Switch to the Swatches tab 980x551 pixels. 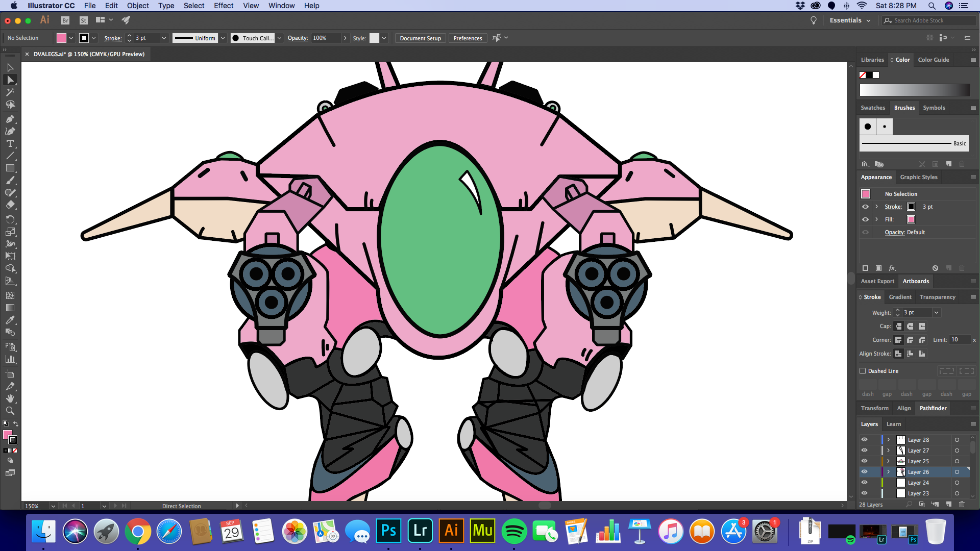[873, 108]
